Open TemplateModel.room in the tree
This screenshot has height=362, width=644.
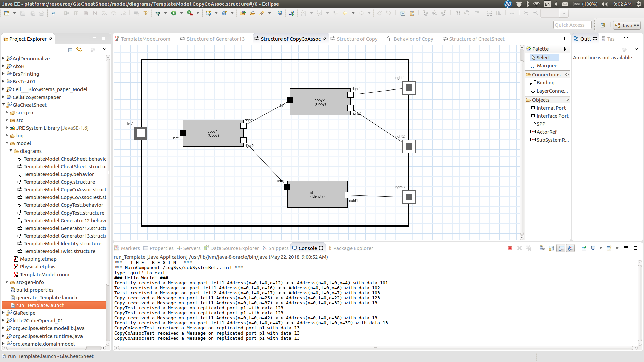click(44, 275)
